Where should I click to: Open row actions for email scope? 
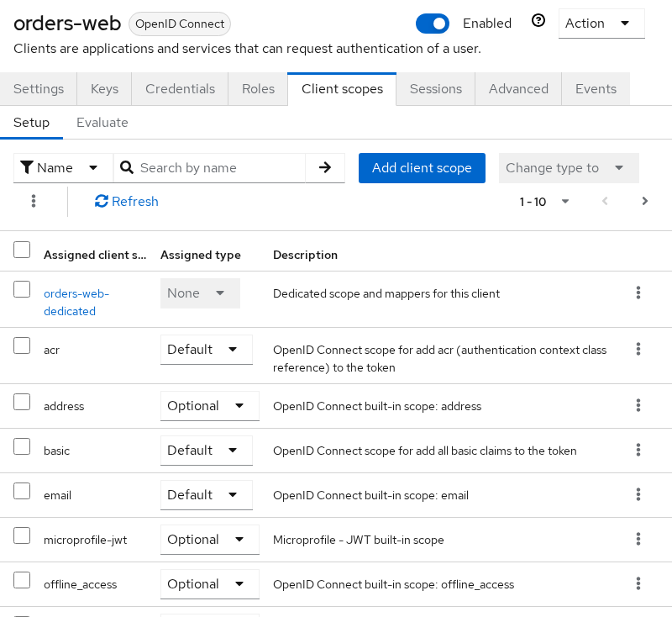[638, 494]
